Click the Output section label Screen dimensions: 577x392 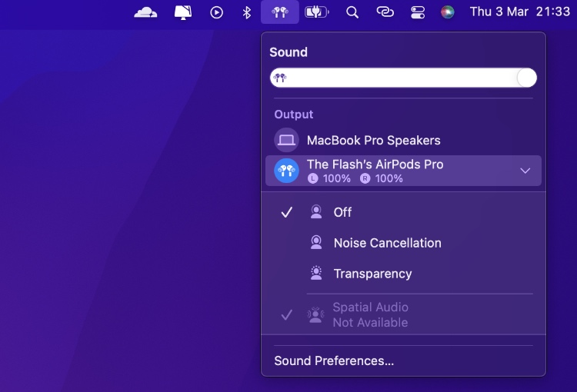point(294,115)
